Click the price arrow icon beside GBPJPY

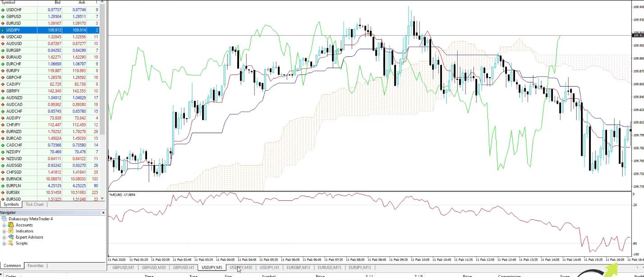(4, 91)
